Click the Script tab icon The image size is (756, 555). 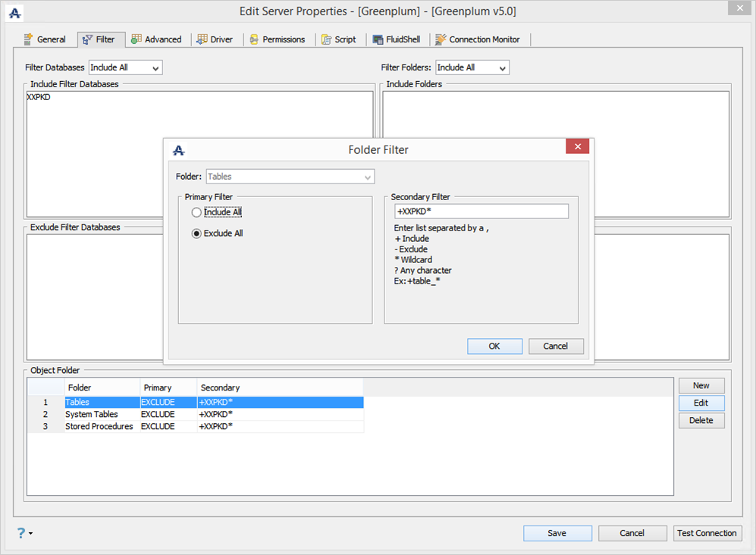tap(326, 39)
